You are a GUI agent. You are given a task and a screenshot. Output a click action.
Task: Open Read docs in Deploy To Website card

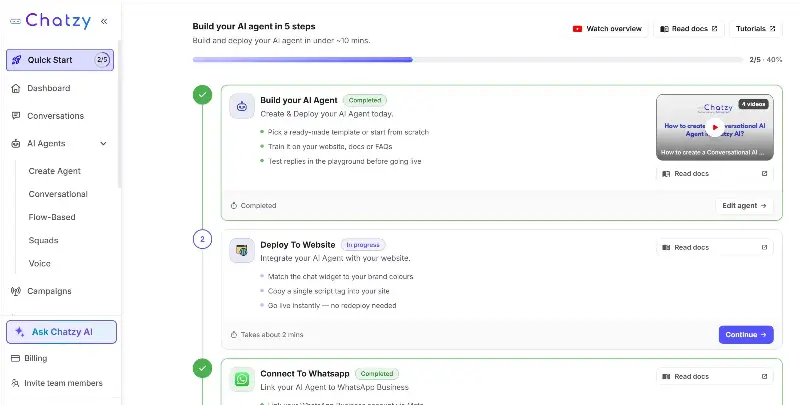click(x=715, y=248)
